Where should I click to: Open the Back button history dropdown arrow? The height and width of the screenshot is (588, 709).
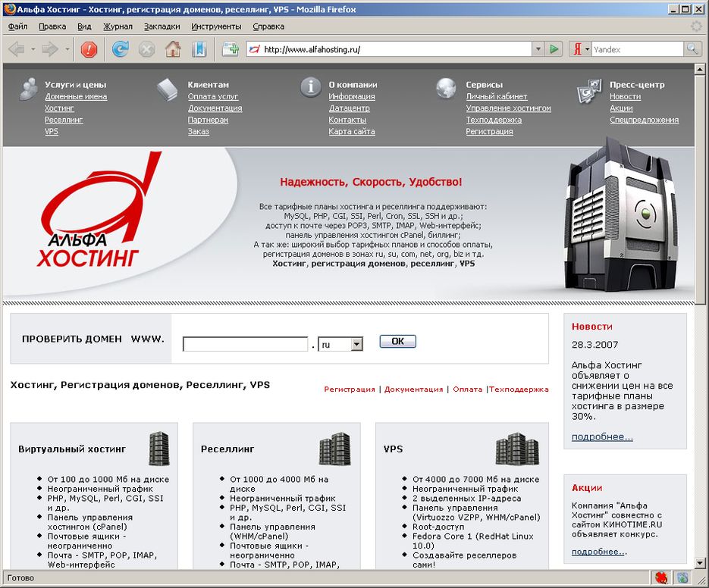point(33,48)
